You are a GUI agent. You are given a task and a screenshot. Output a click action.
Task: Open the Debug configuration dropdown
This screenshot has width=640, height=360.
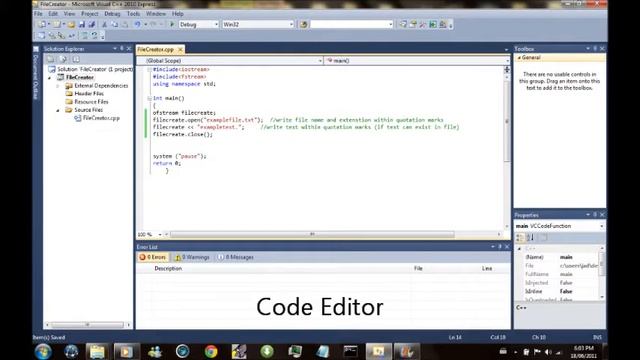click(x=216, y=24)
